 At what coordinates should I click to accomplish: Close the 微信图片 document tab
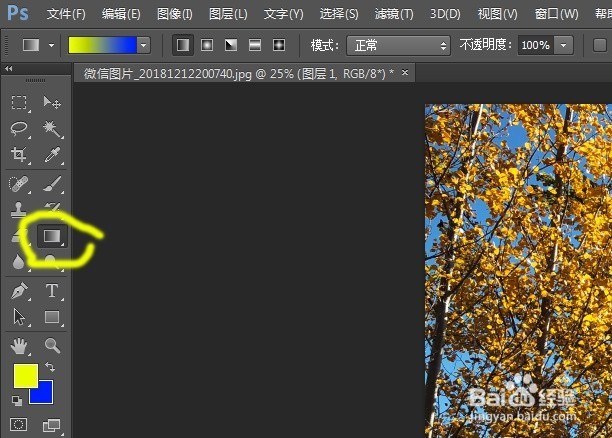[405, 72]
